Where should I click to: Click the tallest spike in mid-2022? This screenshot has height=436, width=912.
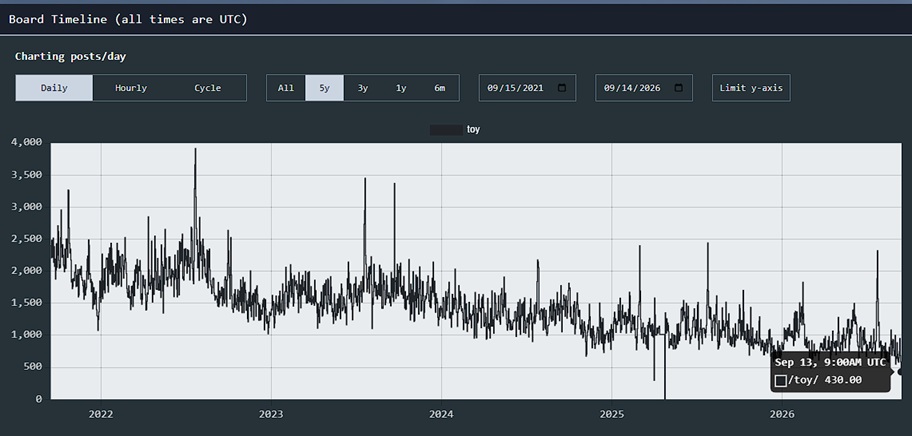[195, 150]
